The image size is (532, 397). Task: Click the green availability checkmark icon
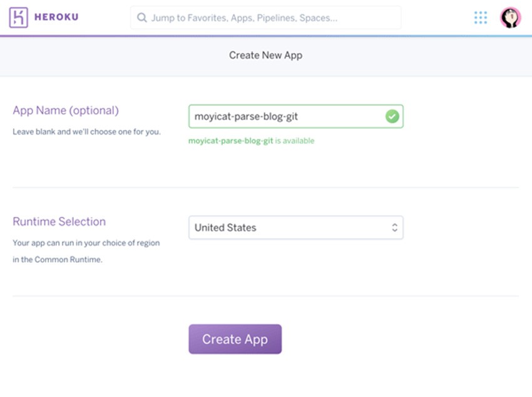pos(392,116)
